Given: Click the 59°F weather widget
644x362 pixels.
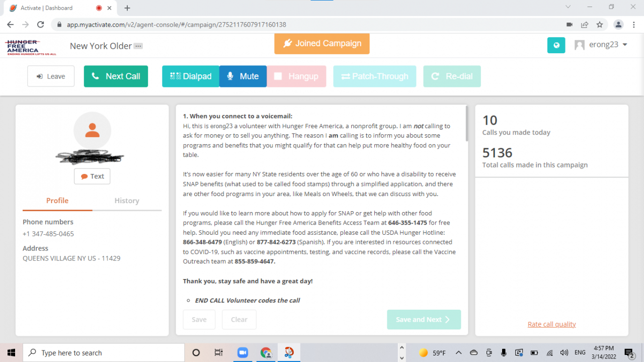Looking at the screenshot, I should point(432,352).
